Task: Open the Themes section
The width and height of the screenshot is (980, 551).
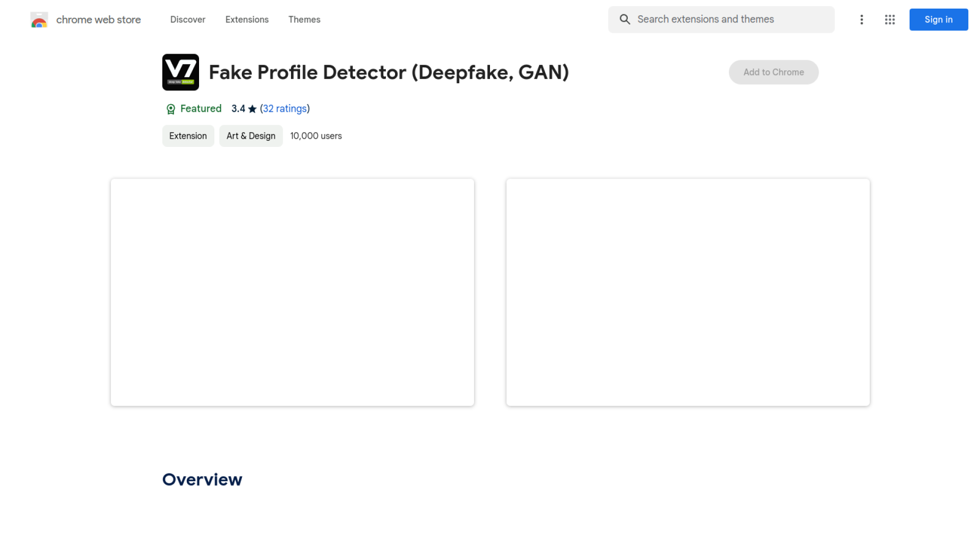Action: click(304, 19)
